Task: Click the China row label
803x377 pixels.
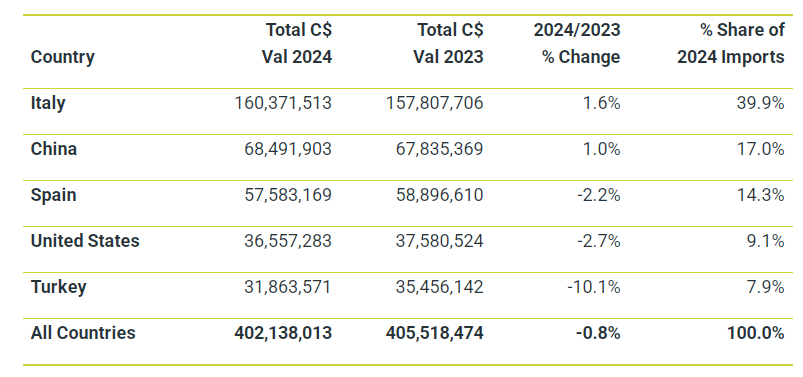Action: tap(54, 149)
